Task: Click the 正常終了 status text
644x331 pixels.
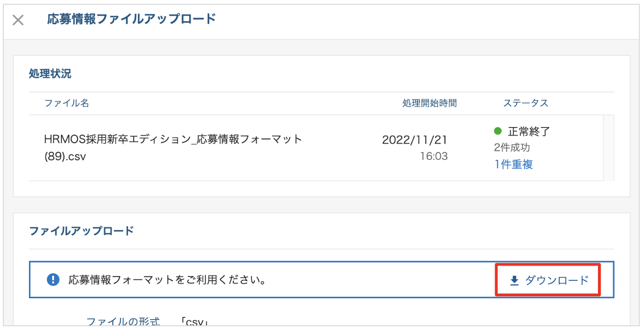Action: (x=529, y=131)
